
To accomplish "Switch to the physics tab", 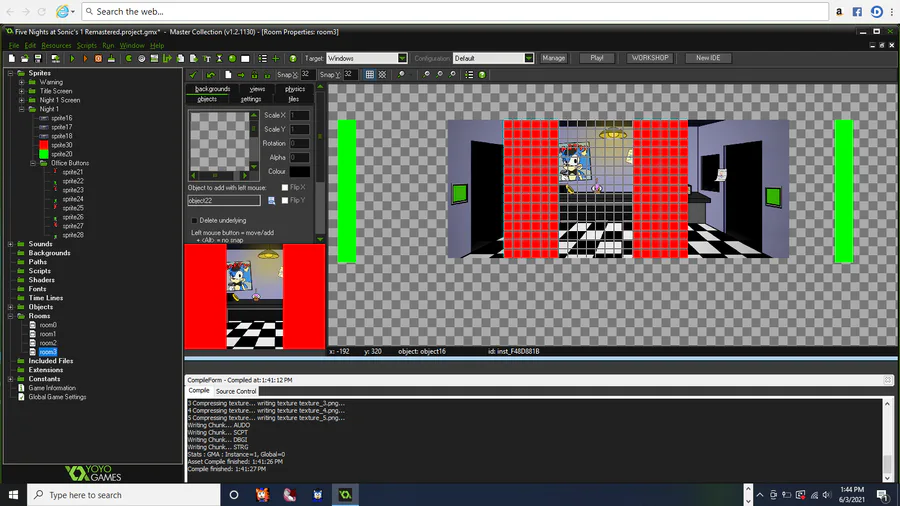I will (295, 89).
